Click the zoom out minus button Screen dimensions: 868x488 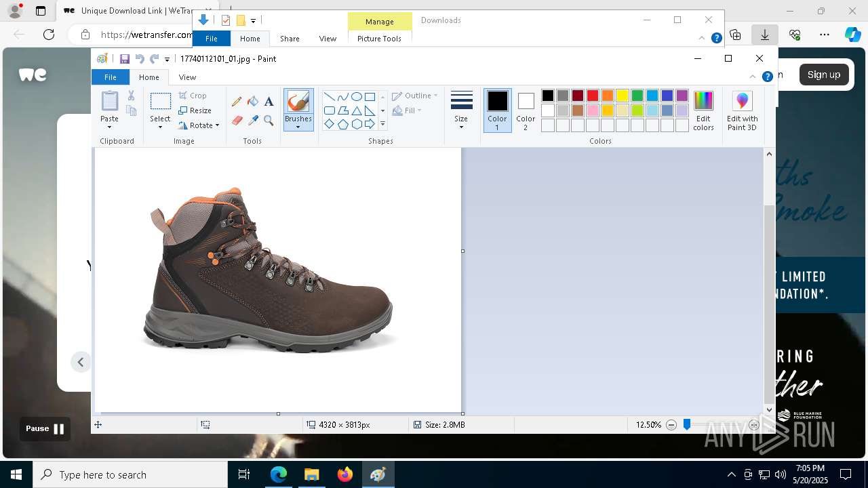pyautogui.click(x=671, y=425)
